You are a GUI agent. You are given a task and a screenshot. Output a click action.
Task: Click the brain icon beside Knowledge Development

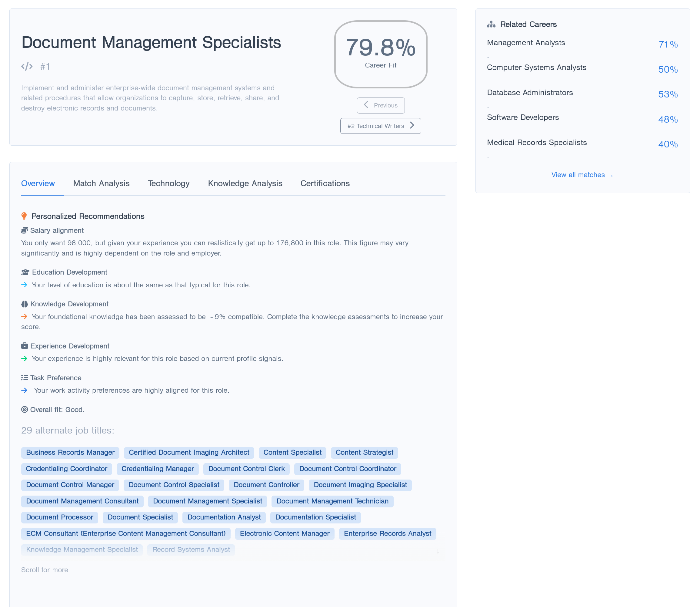tap(25, 304)
